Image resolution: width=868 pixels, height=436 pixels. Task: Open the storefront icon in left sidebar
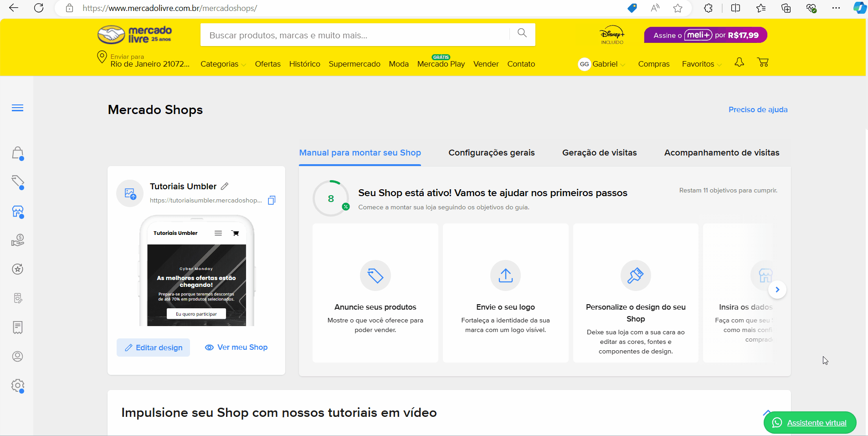[x=18, y=211]
